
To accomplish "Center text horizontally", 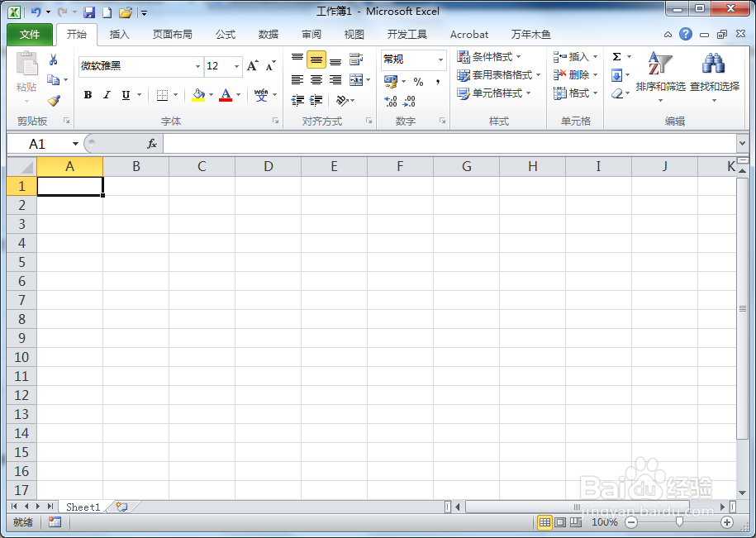I will [x=316, y=79].
